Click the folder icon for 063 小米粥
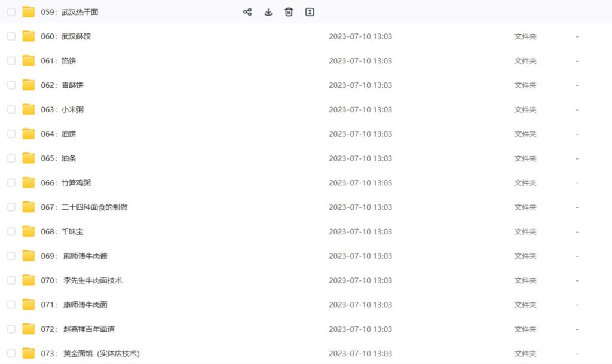Screen dimensions: 612x364 (29, 109)
